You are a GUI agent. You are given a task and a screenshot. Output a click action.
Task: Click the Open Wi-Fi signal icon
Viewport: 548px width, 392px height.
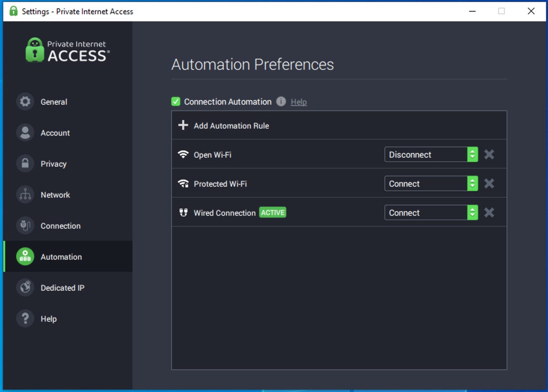(x=183, y=154)
